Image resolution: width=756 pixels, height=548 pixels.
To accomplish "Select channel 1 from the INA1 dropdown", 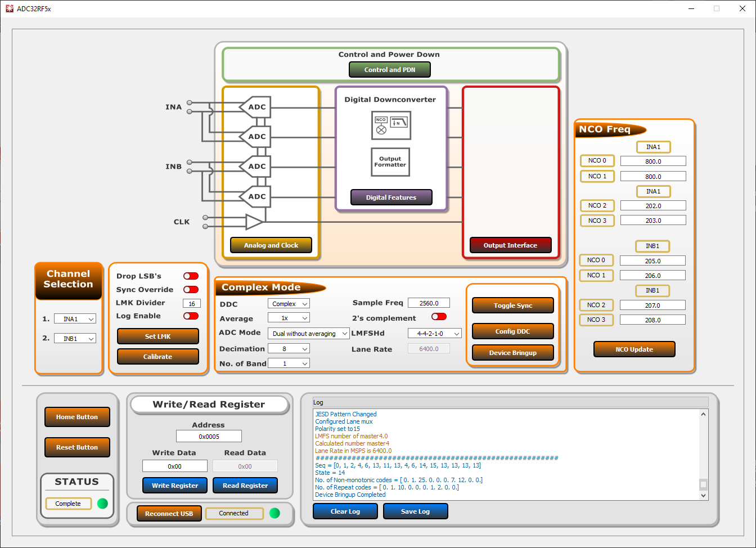I will (75, 318).
